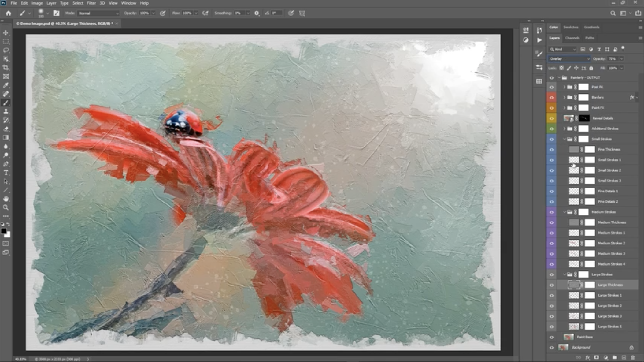
Task: Open layer Fill 100% dropdown arrow
Action: tap(621, 68)
